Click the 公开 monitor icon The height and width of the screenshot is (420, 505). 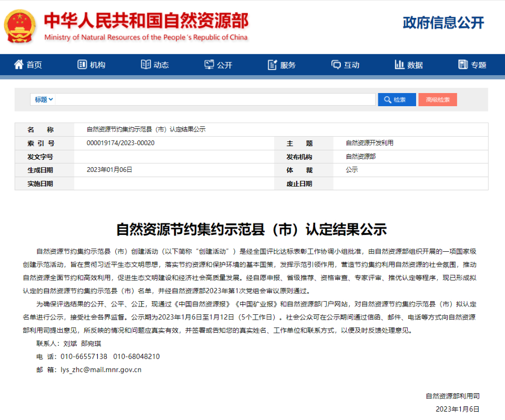click(x=209, y=65)
